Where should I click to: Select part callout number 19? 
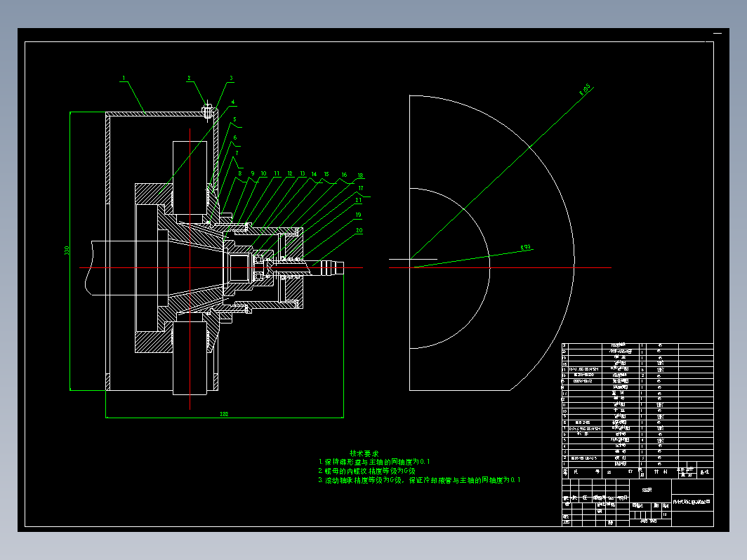[358, 215]
